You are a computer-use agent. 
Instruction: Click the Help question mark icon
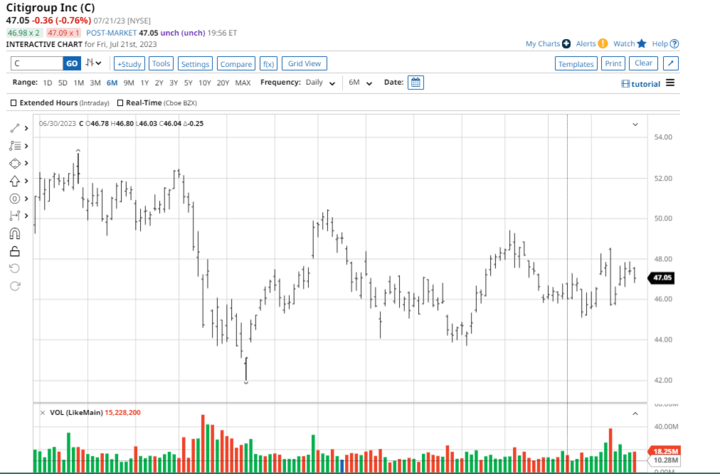(x=674, y=44)
